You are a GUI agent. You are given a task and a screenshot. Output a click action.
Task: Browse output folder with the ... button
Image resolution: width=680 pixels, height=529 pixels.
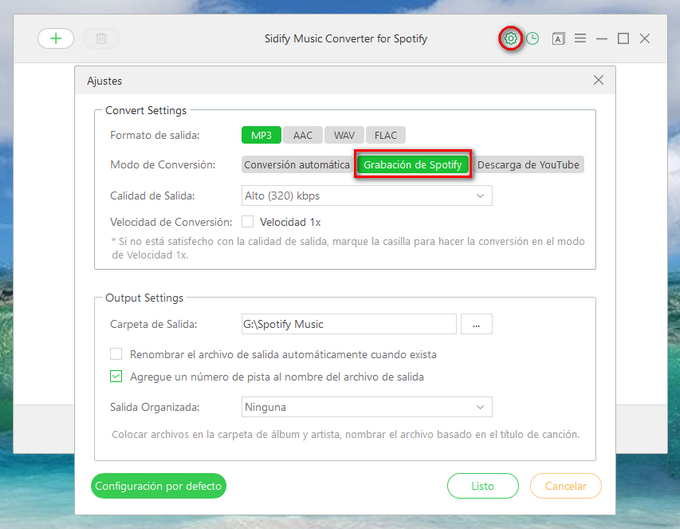tap(477, 324)
